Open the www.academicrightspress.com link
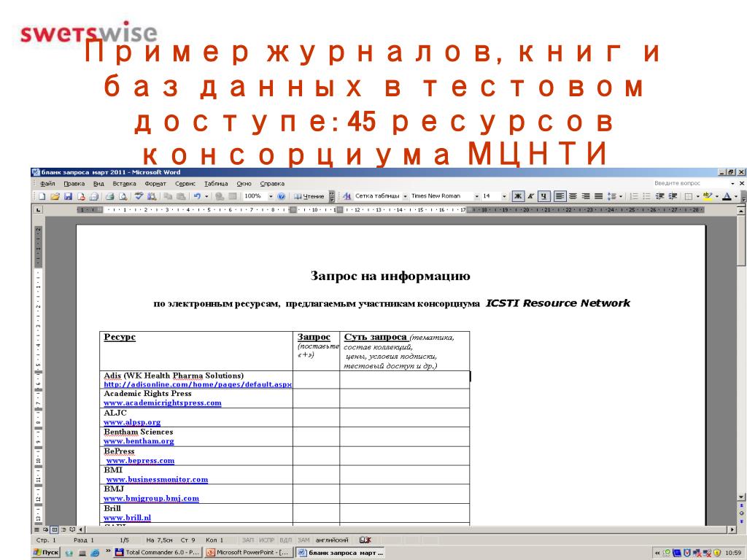 tap(163, 402)
